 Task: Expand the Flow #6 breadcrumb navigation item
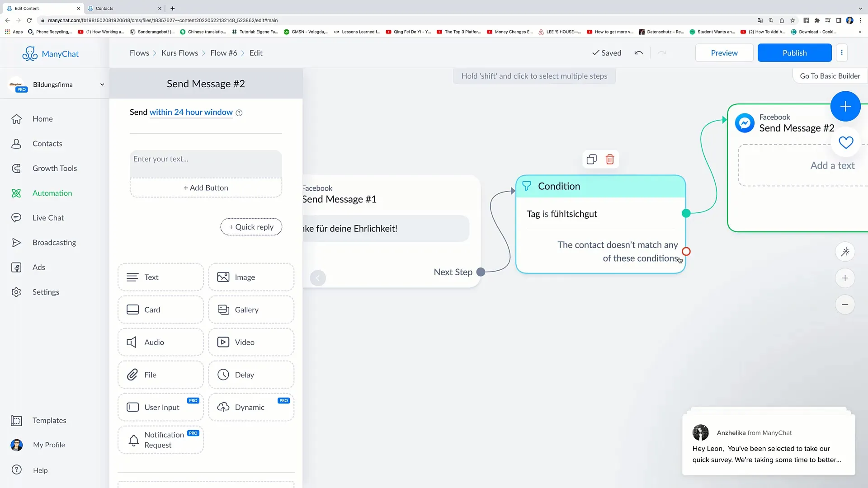[x=224, y=53]
